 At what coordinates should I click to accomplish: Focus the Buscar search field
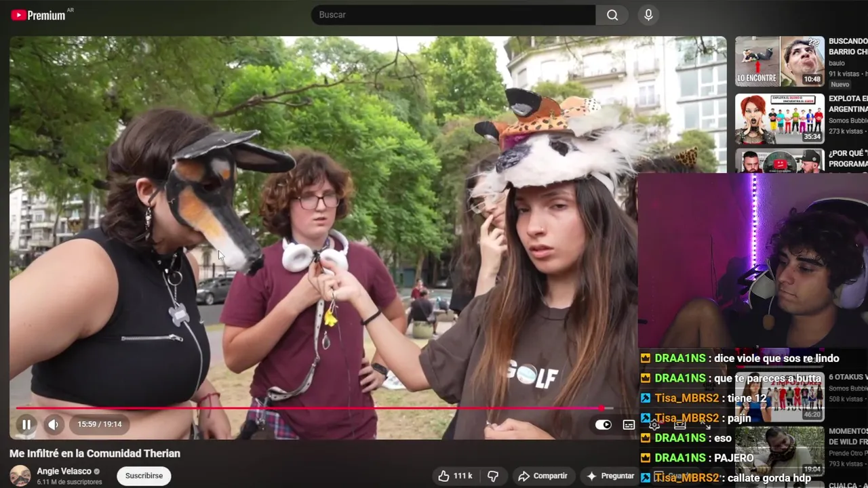(453, 15)
